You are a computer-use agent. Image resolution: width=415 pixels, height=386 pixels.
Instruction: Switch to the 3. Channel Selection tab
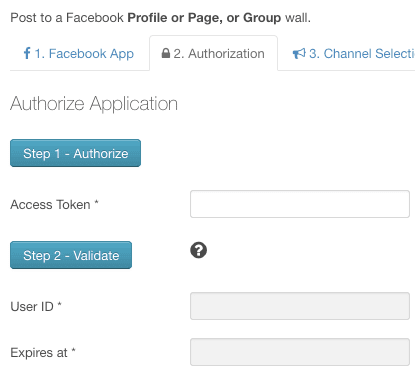tap(353, 53)
